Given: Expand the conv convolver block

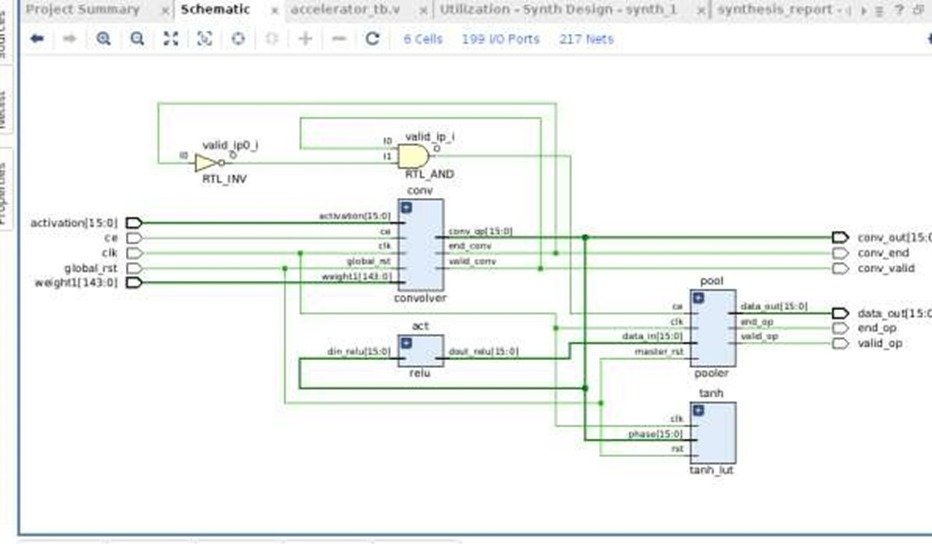Looking at the screenshot, I should [x=407, y=207].
